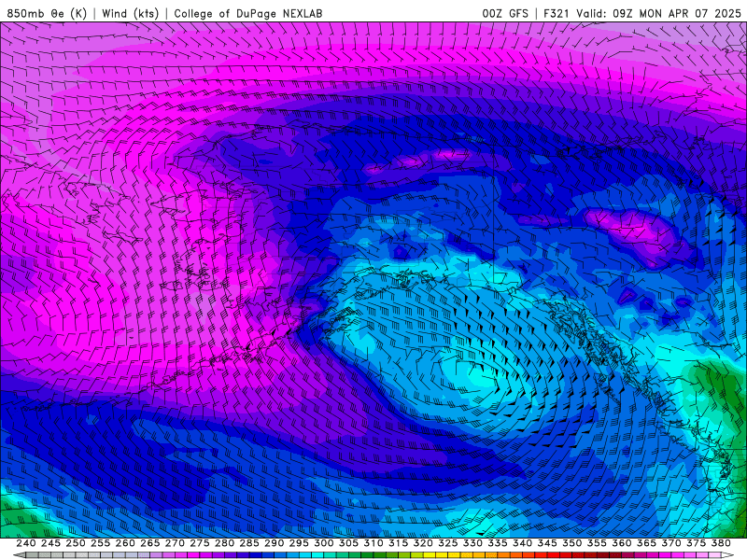
Task: Select the 345 colorbar value label
Action: click(x=547, y=543)
